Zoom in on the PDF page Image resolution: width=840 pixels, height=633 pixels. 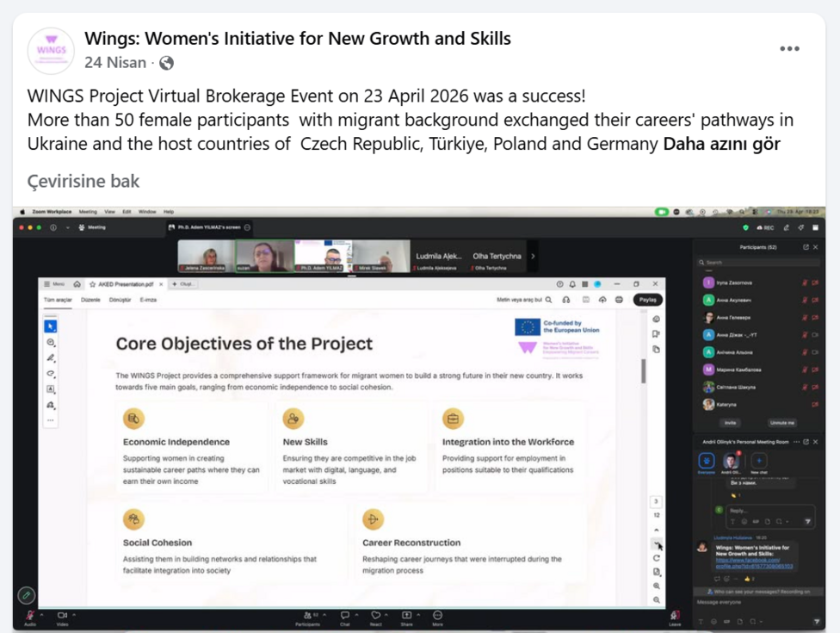(657, 586)
